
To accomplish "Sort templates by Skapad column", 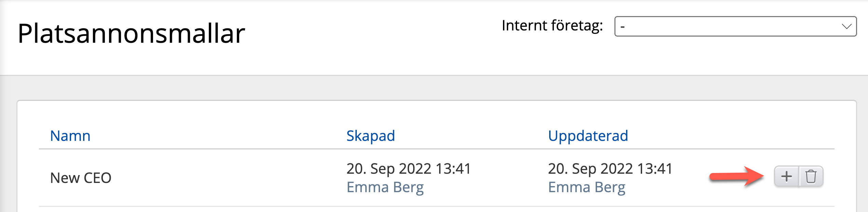I will coord(370,136).
